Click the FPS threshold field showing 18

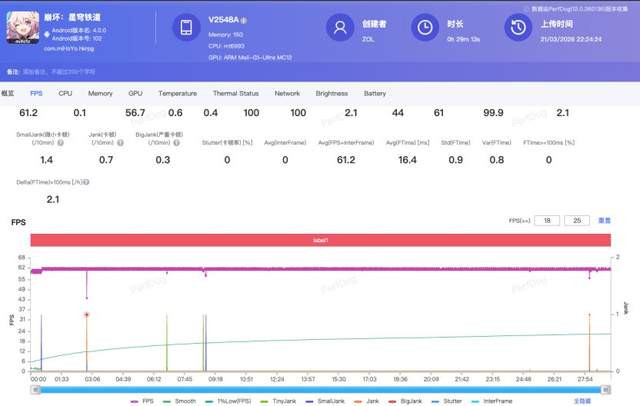tap(548, 220)
